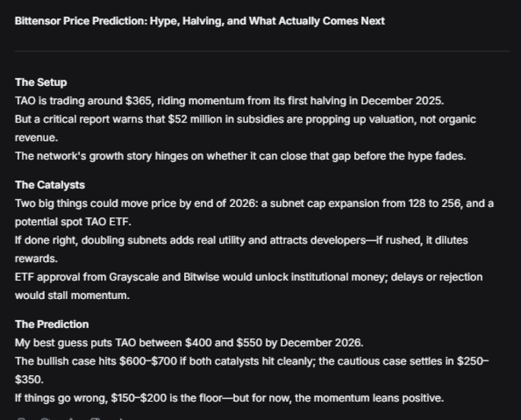This screenshot has width=521, height=420.
Task: Click the word "revenue." under The Setup
Action: 34,138
